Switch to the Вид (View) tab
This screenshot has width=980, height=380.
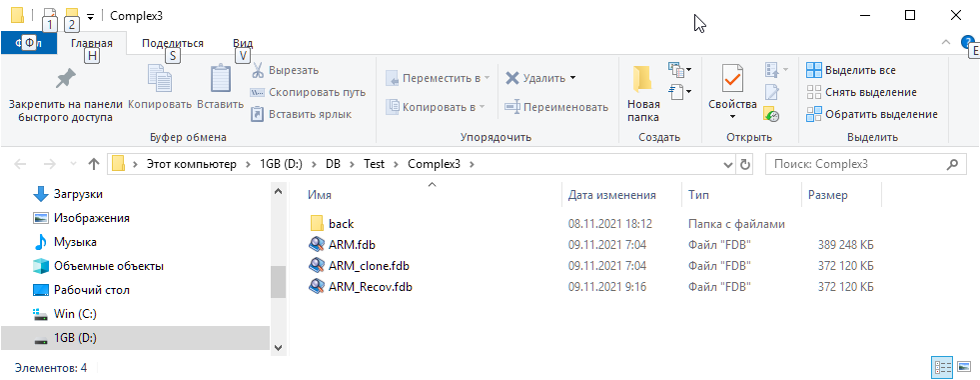tap(243, 43)
